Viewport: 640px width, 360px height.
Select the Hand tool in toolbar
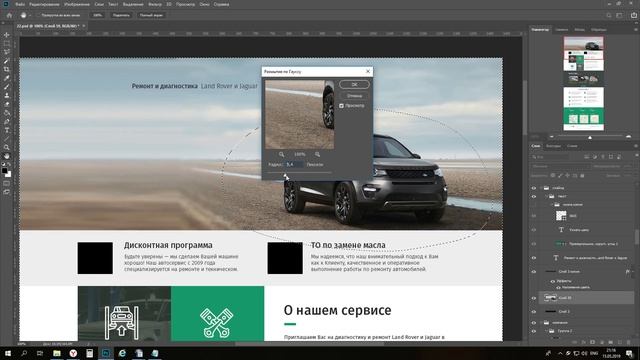click(x=7, y=156)
